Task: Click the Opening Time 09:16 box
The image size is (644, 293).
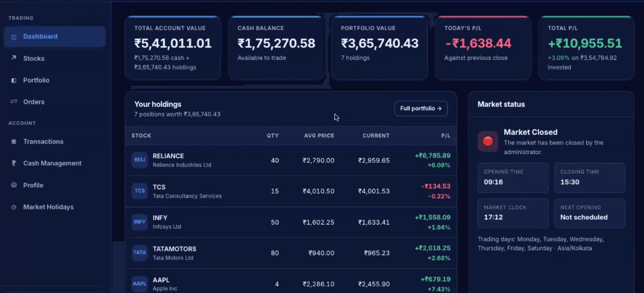Action: (513, 177)
